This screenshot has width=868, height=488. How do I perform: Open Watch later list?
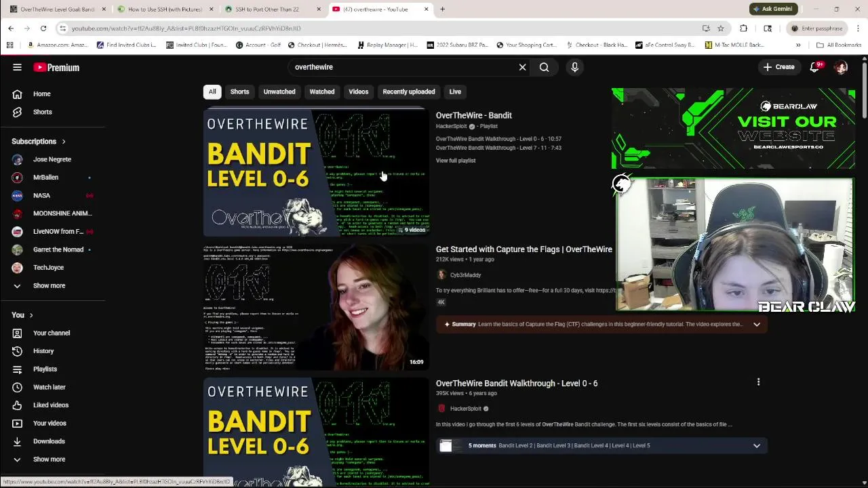52,387
